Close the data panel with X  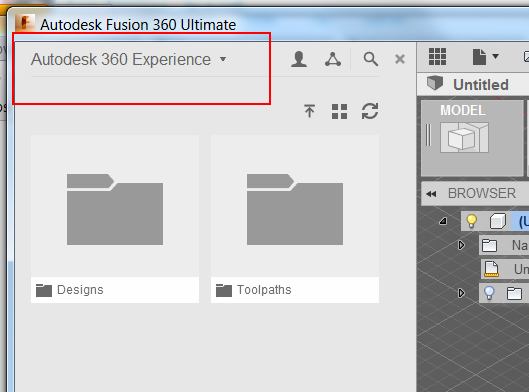400,59
